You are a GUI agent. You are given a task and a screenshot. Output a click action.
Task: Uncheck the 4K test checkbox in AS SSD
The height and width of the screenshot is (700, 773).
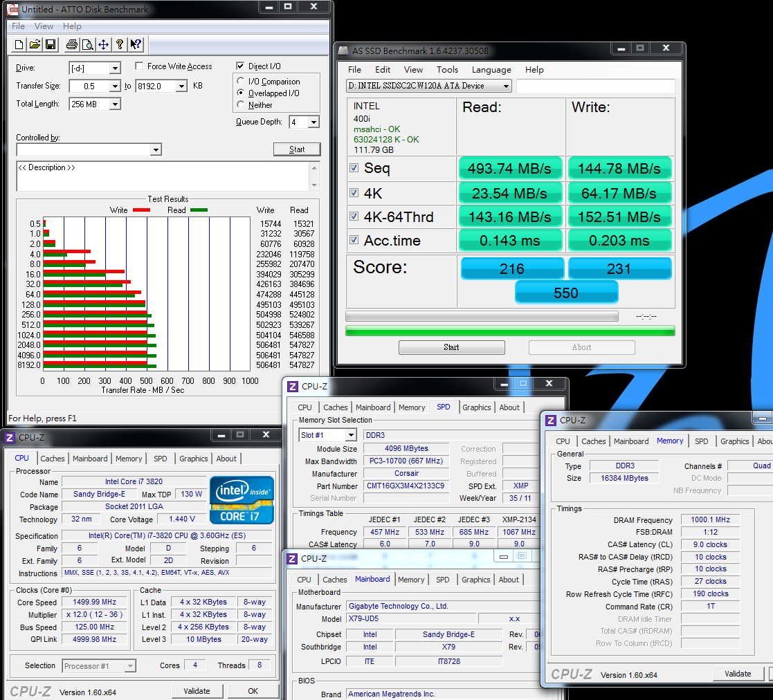click(x=354, y=192)
